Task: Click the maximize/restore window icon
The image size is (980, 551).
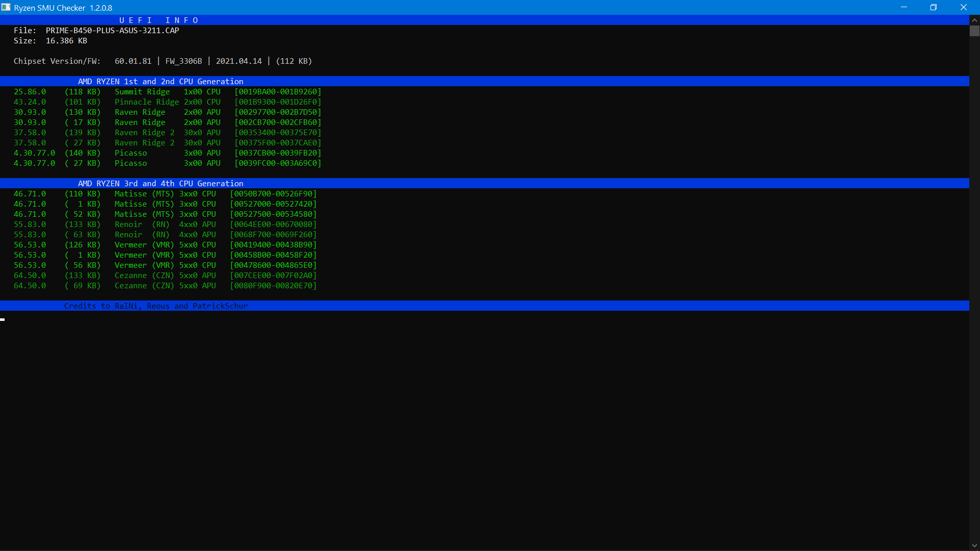Action: tap(934, 7)
